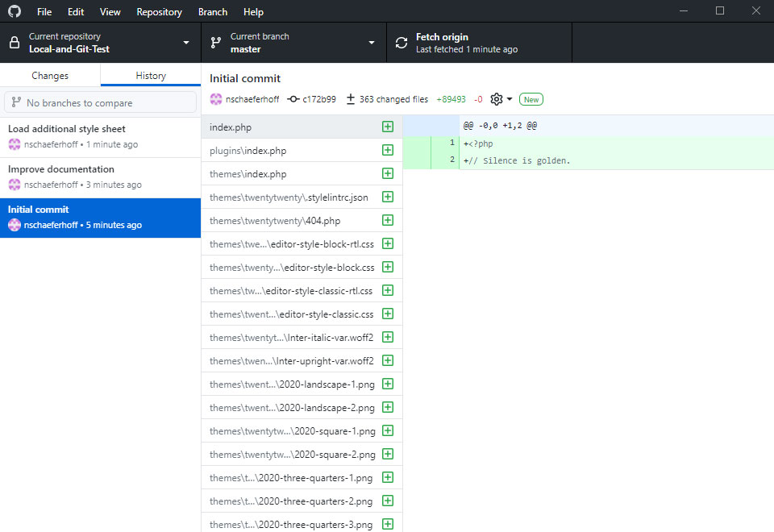The width and height of the screenshot is (774, 532).
Task: Switch to the Changes tab
Action: pyautogui.click(x=50, y=76)
